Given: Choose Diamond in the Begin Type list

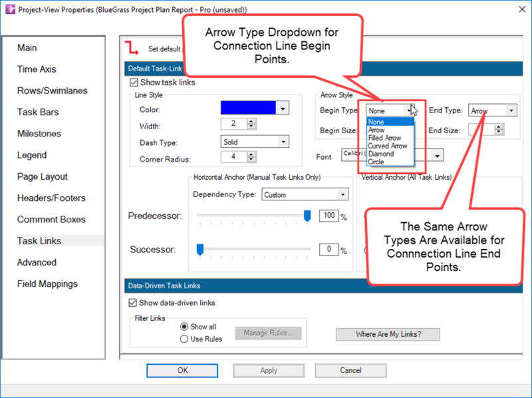Looking at the screenshot, I should 390,154.
